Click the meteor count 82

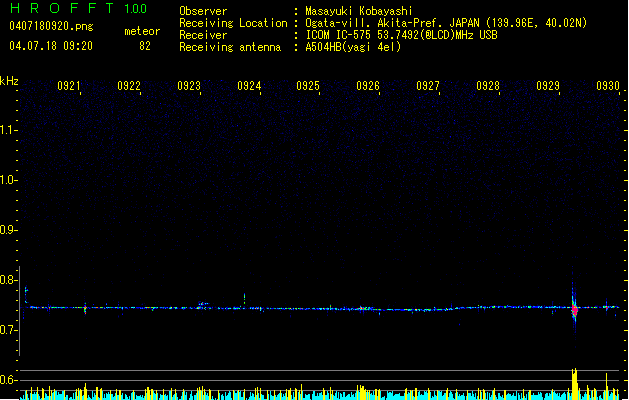click(x=145, y=46)
